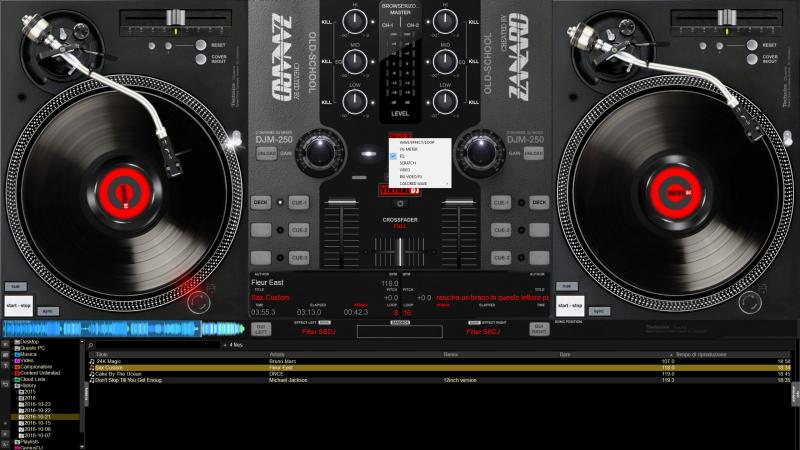
Task: Click the left channel volume fader
Action: click(341, 203)
